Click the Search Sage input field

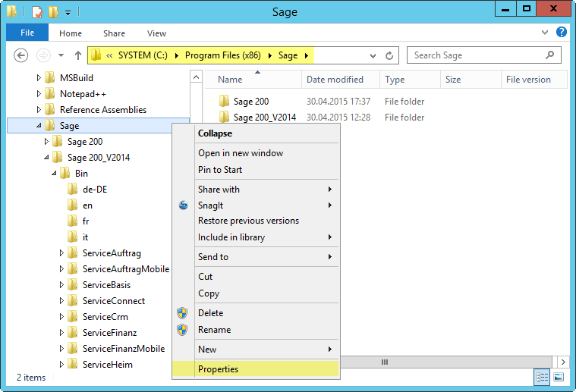484,55
